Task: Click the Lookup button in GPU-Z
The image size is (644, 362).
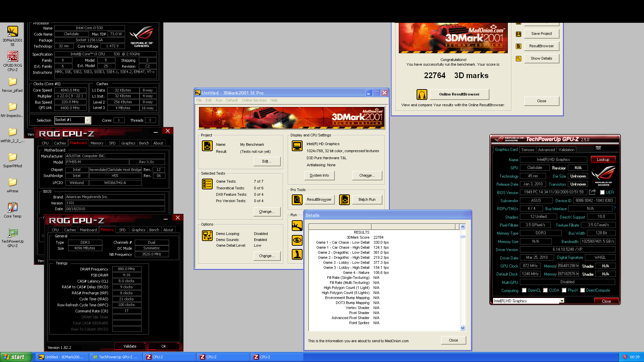Action: click(603, 160)
